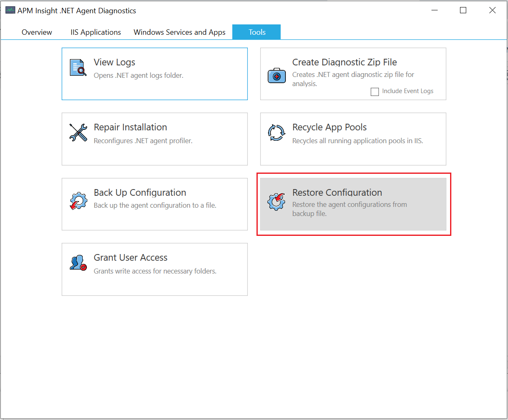Recycle all running IIS application pools

pyautogui.click(x=353, y=139)
